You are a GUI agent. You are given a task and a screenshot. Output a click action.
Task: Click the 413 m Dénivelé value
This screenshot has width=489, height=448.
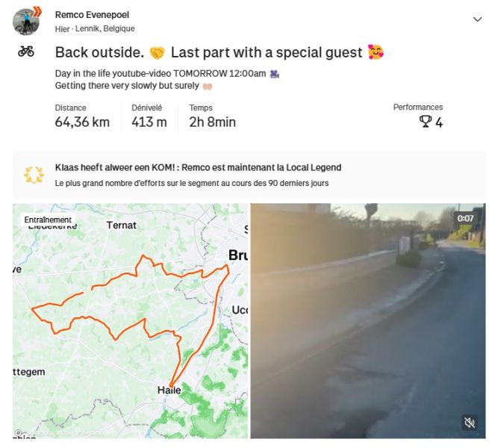click(x=149, y=122)
